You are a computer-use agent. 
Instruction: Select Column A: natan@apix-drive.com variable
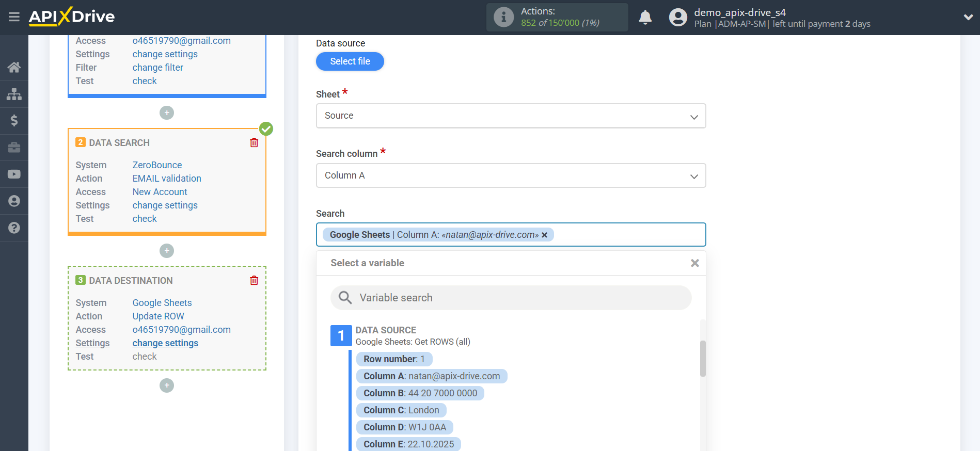pos(432,376)
